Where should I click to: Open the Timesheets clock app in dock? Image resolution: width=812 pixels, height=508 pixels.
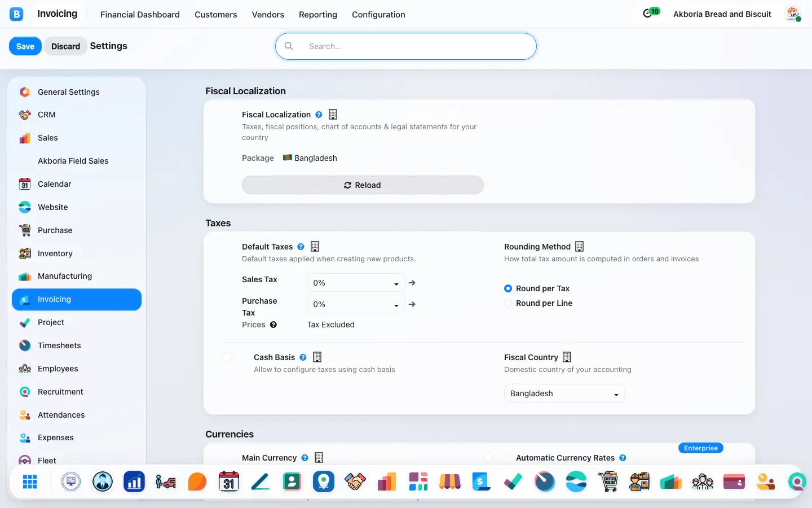click(x=545, y=482)
